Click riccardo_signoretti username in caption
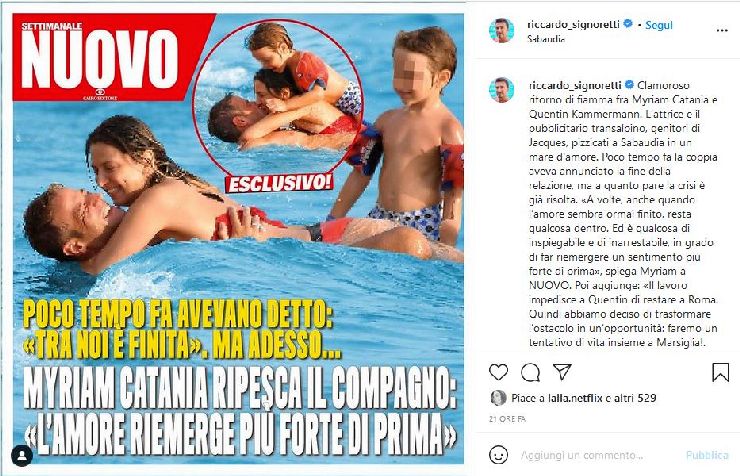This screenshot has width=740, height=476. tap(575, 85)
